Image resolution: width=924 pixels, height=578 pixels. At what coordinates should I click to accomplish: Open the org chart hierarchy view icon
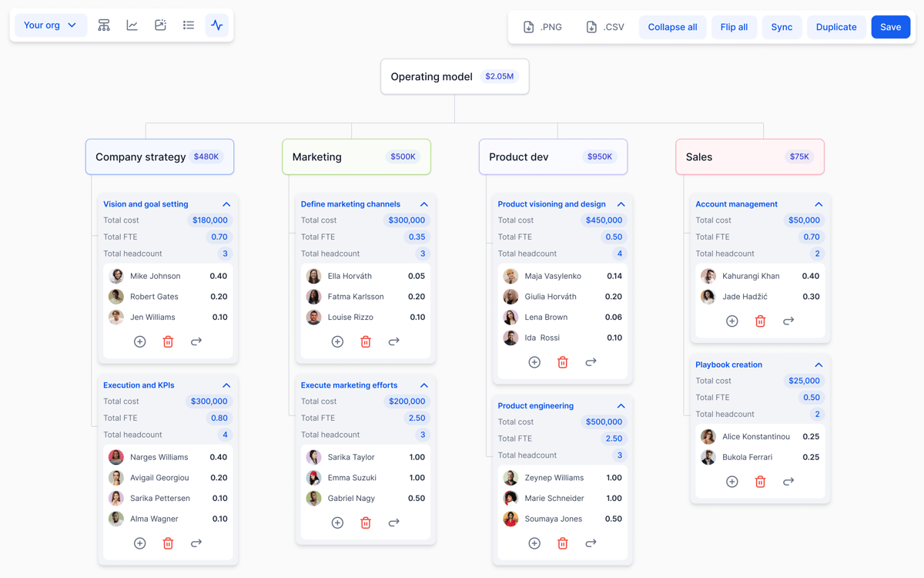(104, 25)
